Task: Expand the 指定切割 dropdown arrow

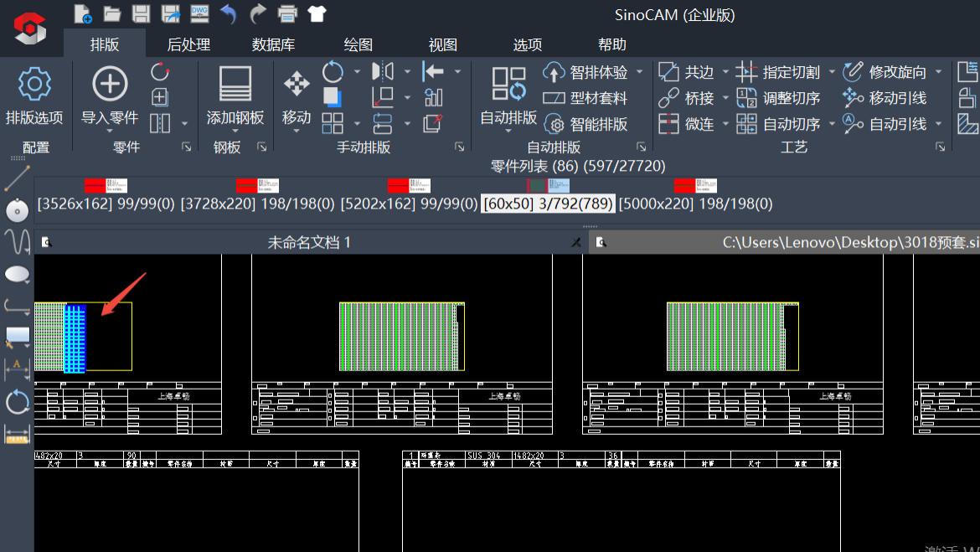Action: [832, 72]
